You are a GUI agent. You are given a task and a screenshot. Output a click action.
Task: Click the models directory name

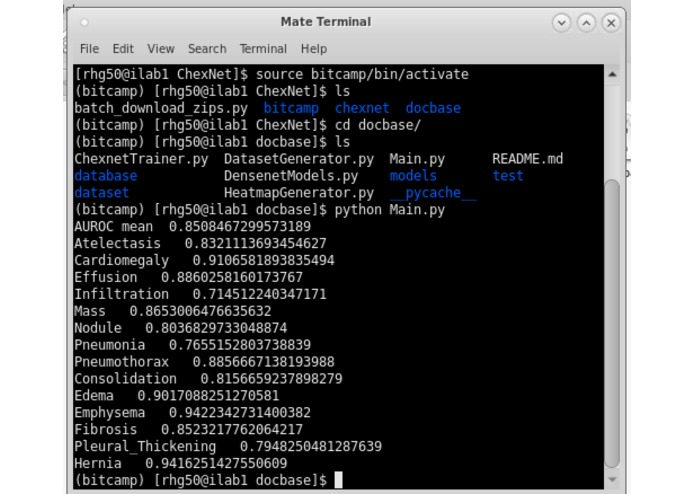pyautogui.click(x=413, y=176)
